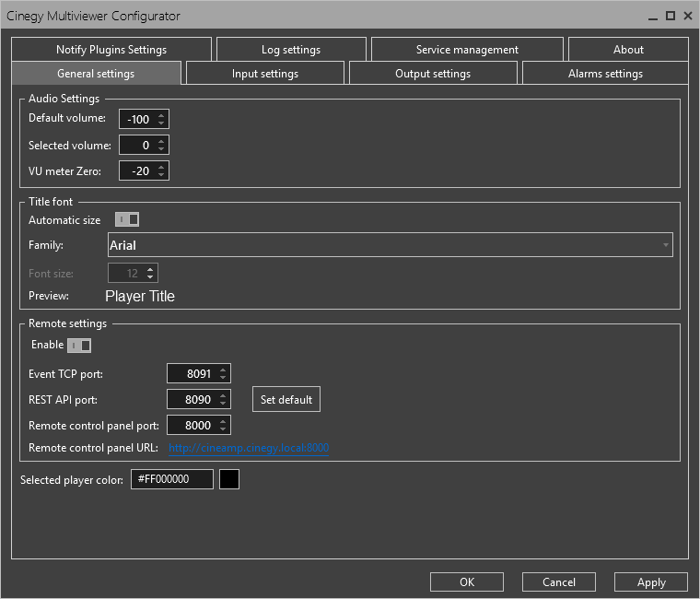
Task: Go to the Service management tab
Action: 467,49
